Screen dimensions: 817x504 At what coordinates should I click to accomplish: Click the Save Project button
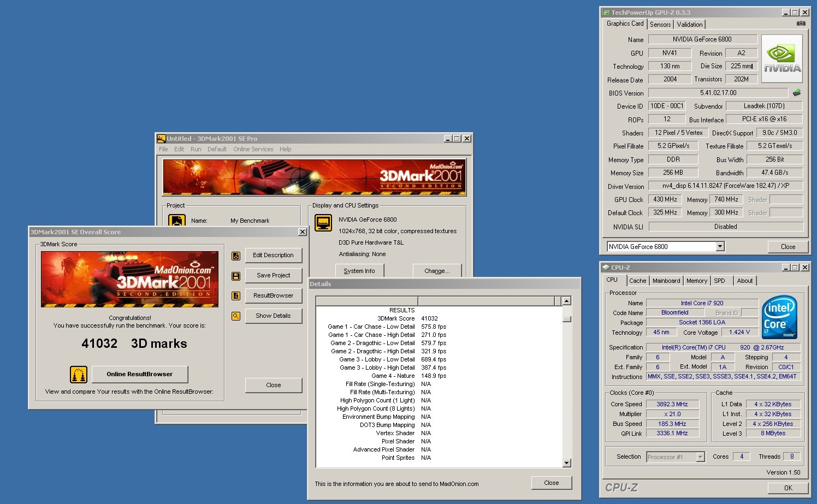[273, 275]
